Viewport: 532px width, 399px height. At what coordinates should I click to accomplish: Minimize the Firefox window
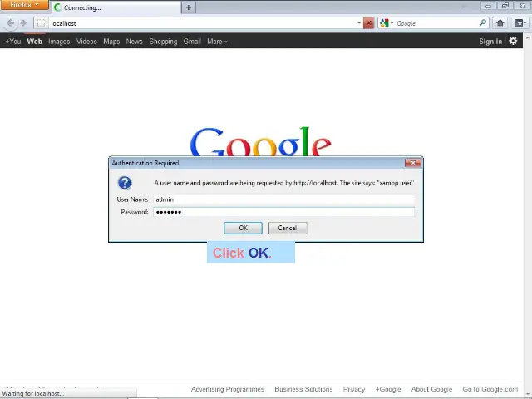tap(488, 6)
